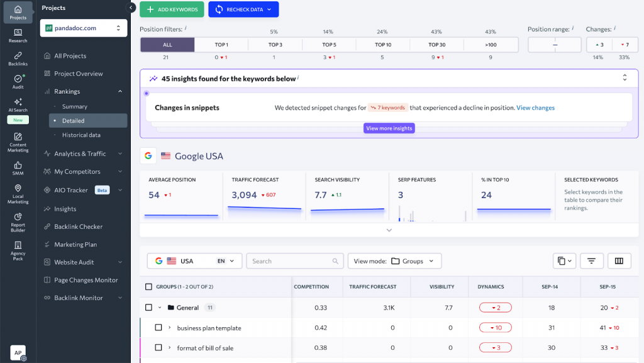Image resolution: width=644 pixels, height=363 pixels.
Task: Open Research in the left icon rail
Action: 18,35
